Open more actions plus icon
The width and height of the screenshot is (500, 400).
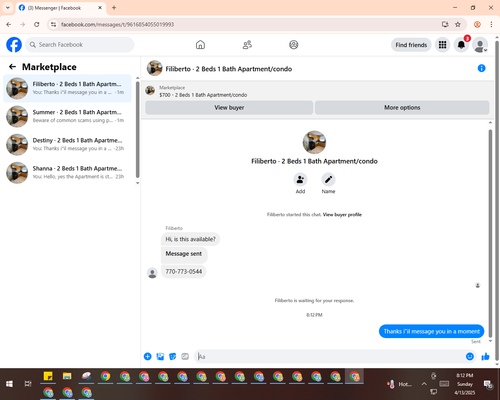pos(147,357)
